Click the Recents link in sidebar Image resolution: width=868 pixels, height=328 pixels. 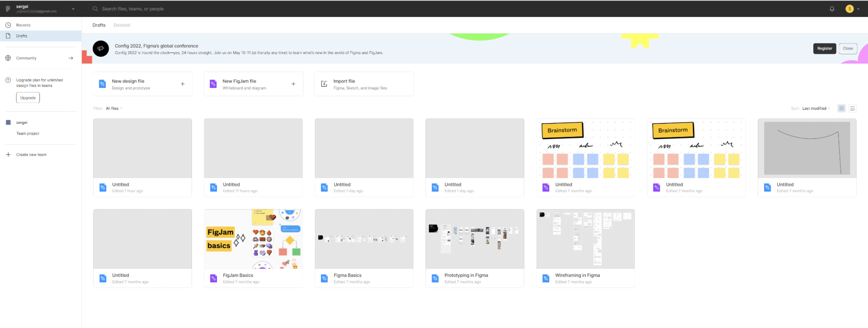point(23,25)
